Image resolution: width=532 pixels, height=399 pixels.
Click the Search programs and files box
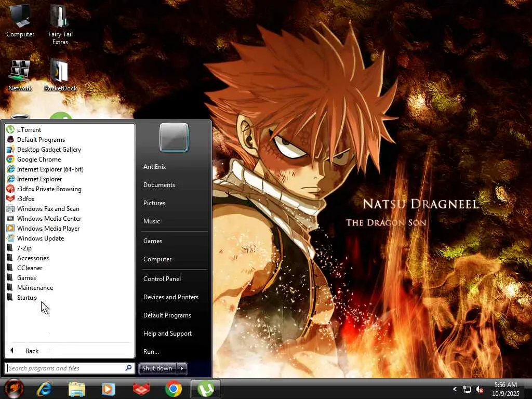(x=70, y=368)
